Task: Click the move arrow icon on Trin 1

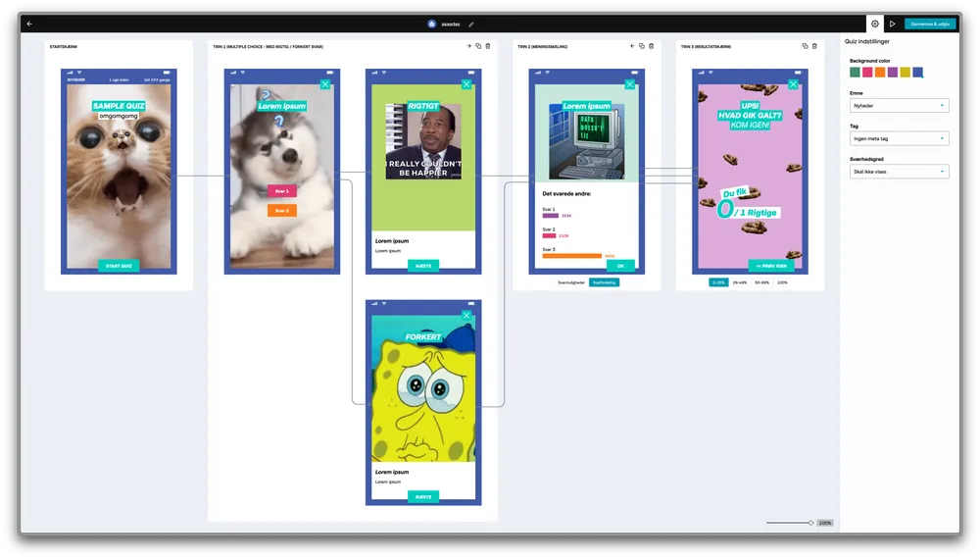Action: [x=468, y=46]
